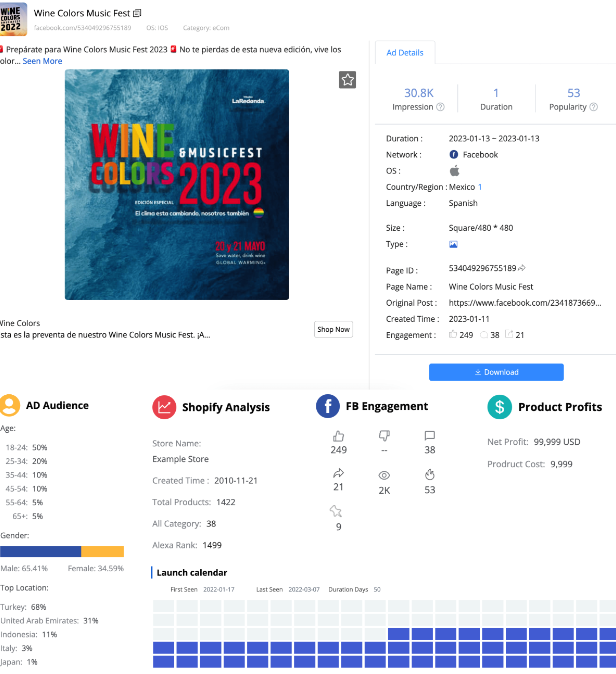Image resolution: width=616 pixels, height=674 pixels.
Task: Click the Download button
Action: click(x=496, y=372)
